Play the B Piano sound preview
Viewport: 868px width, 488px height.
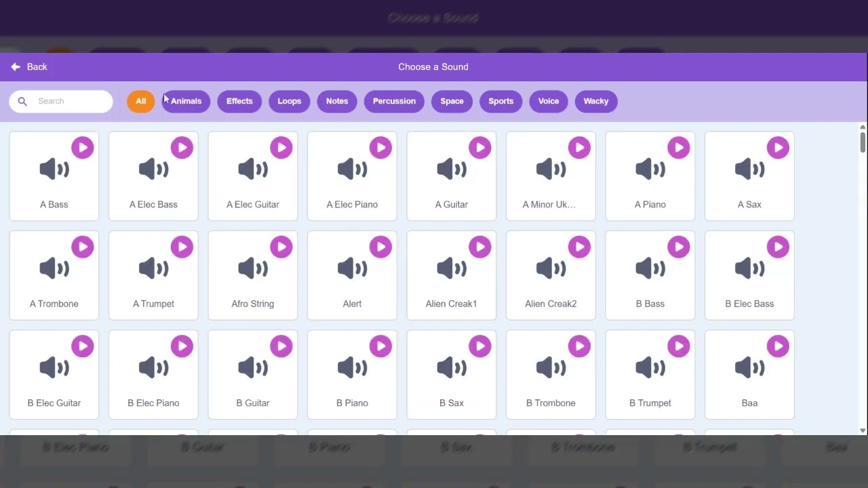[380, 346]
